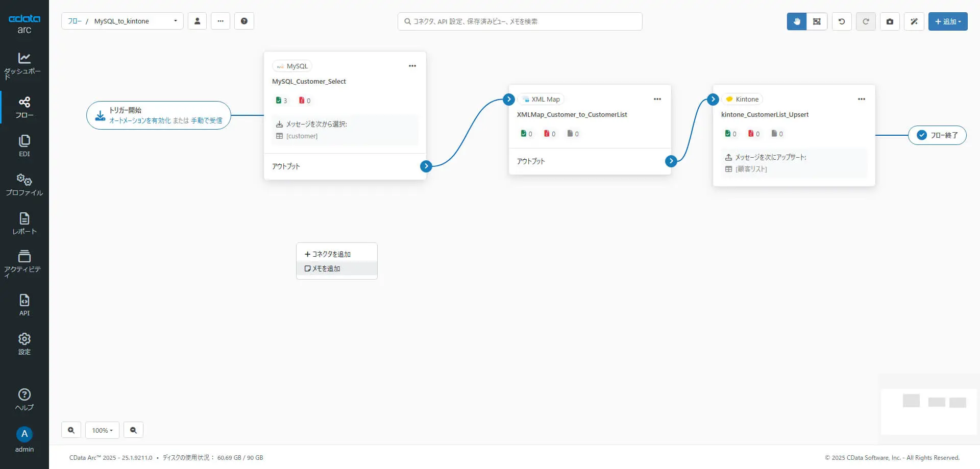Click the 手動で受信 link
Screen dimensions: 980x469
(x=207, y=120)
